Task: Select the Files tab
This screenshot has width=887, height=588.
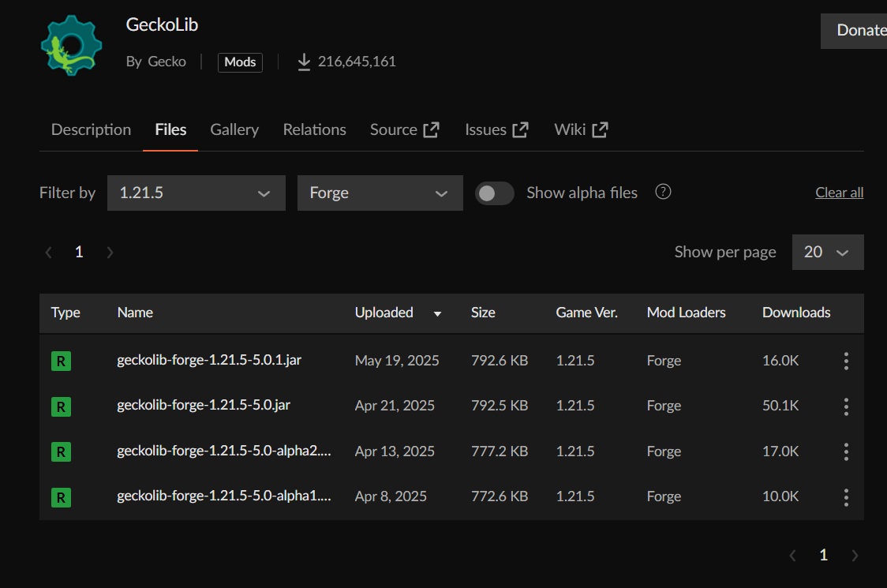Action: click(170, 129)
